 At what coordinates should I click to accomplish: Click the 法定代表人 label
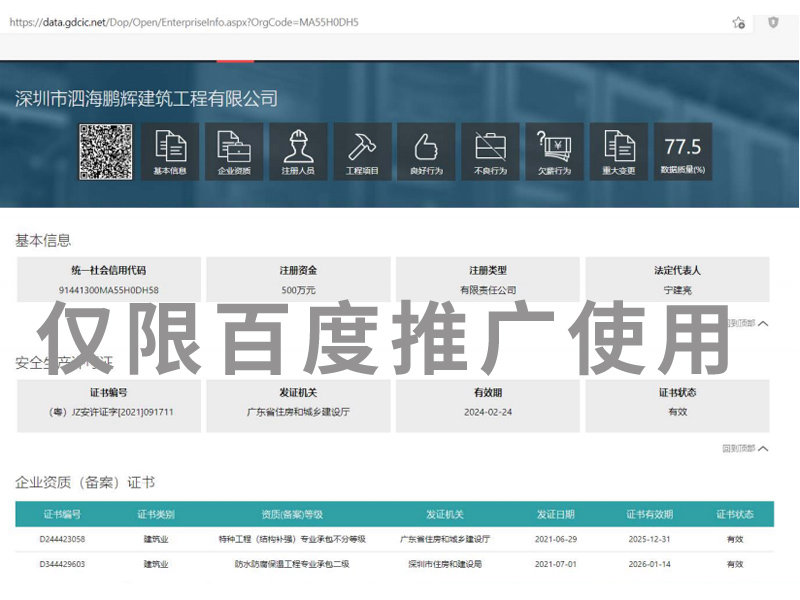coord(678,270)
